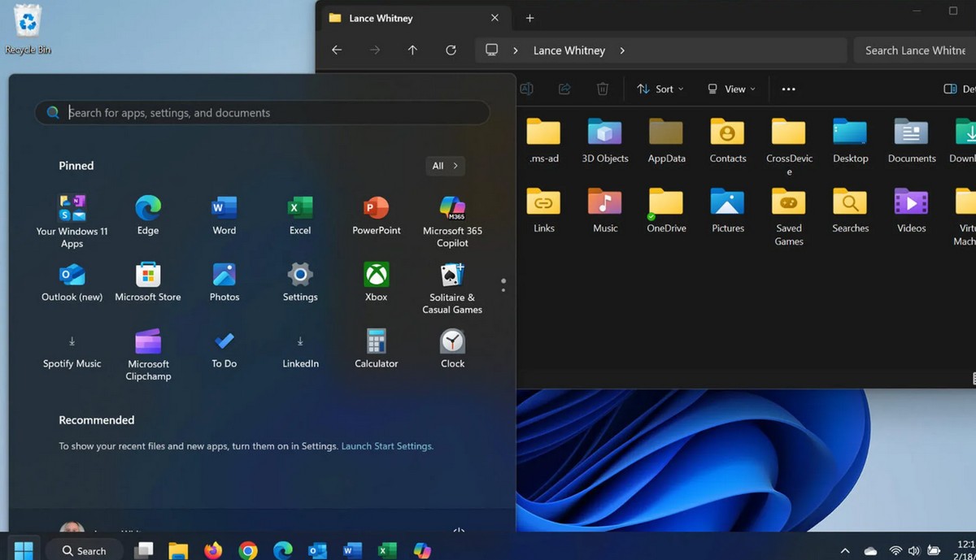This screenshot has height=560, width=976.
Task: Select the 3D Objects folder
Action: [605, 141]
